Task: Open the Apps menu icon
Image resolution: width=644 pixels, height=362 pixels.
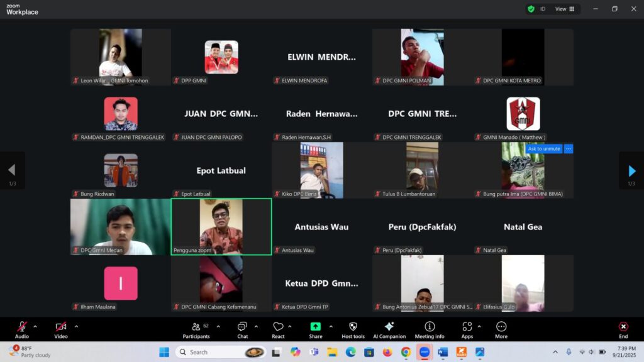Action: (x=467, y=329)
